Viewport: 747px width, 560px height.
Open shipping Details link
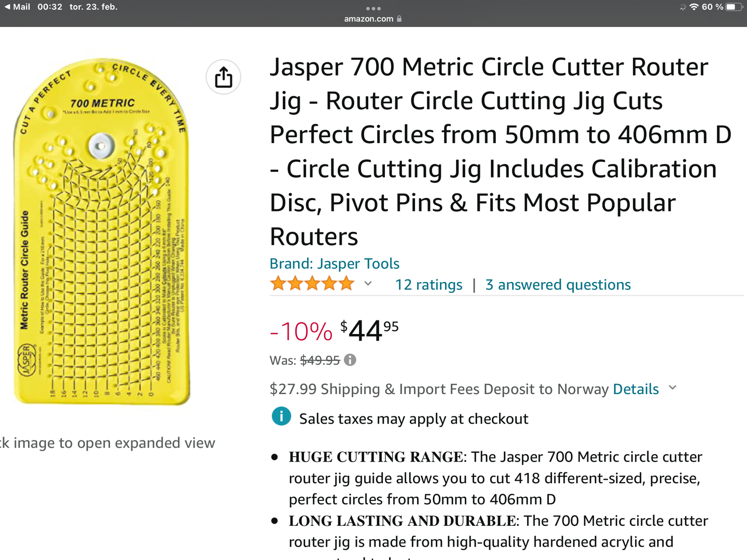tap(636, 389)
